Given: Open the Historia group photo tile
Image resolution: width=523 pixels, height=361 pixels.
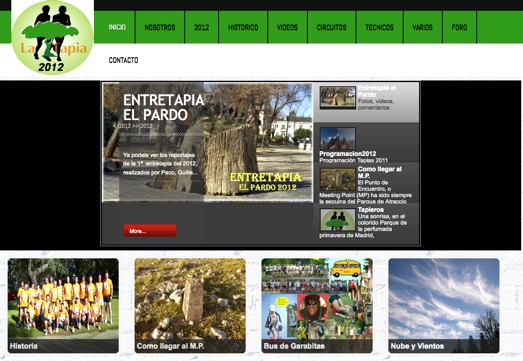Looking at the screenshot, I should [63, 305].
